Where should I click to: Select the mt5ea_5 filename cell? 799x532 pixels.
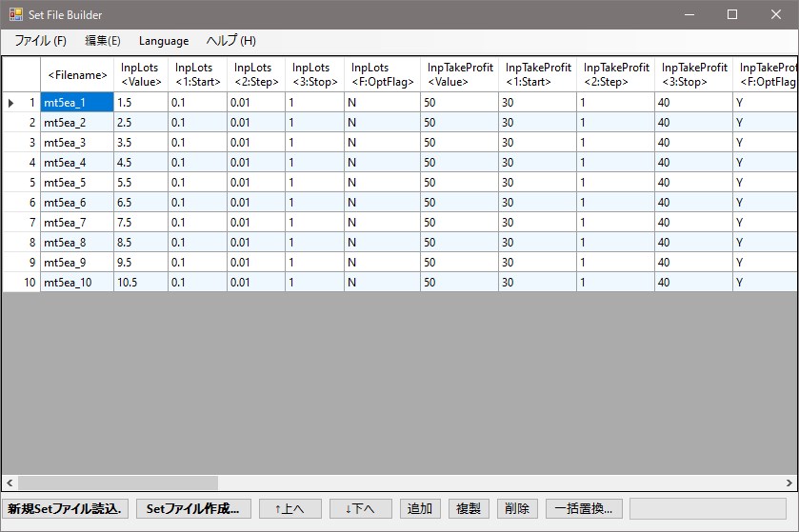(x=77, y=183)
